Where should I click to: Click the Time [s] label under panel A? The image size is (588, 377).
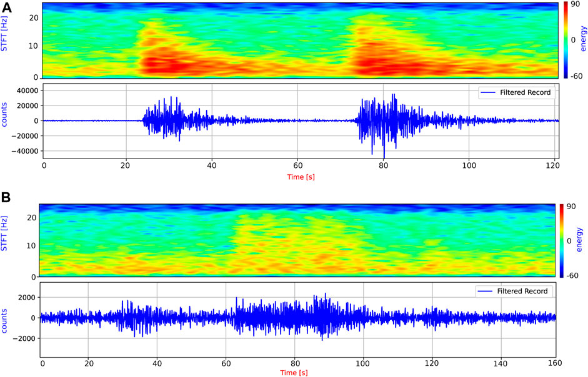click(301, 177)
